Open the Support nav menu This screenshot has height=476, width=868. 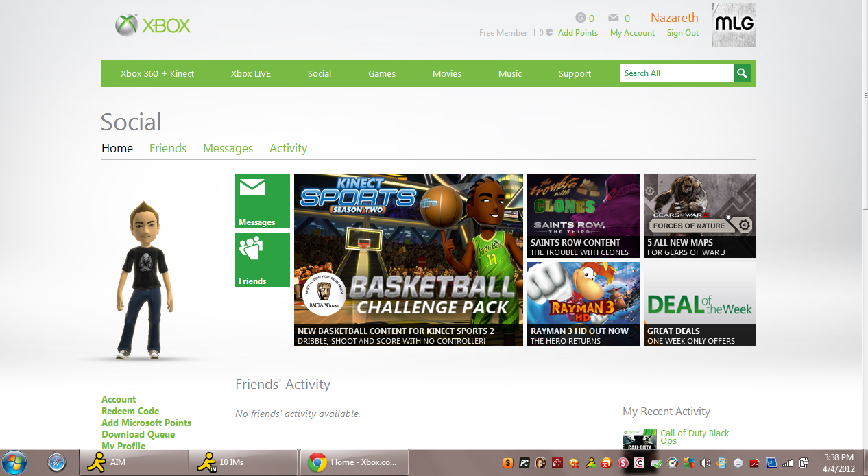tap(575, 73)
